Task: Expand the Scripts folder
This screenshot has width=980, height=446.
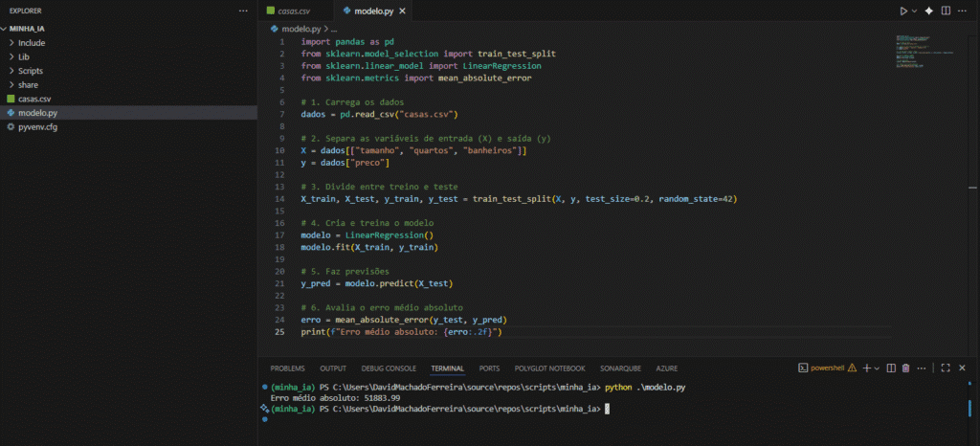Action: coord(31,71)
